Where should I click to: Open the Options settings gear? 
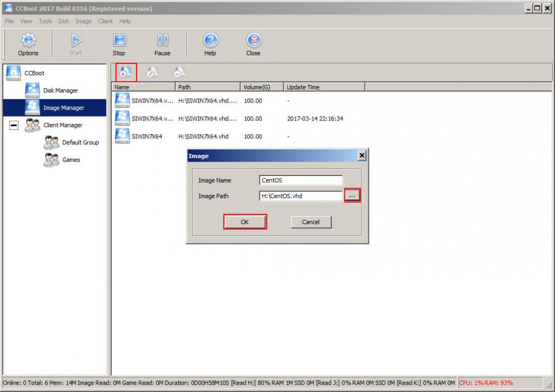pyautogui.click(x=28, y=44)
